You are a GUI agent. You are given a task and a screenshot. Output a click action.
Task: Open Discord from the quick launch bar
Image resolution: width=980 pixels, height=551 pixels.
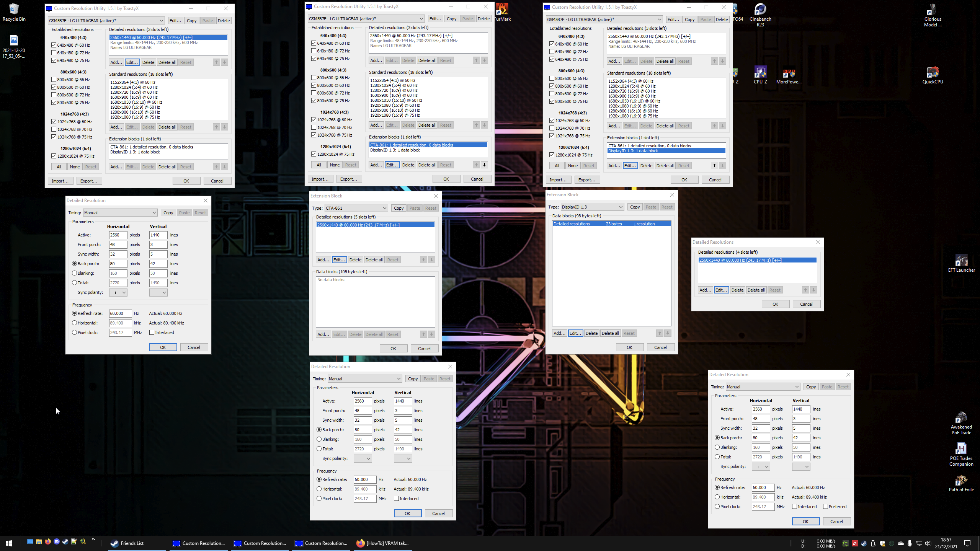coord(57,542)
